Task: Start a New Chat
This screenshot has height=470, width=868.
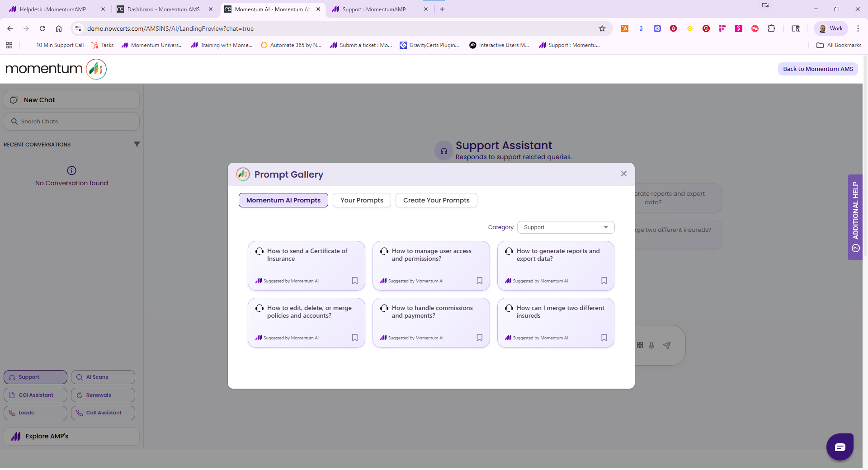Action: click(71, 100)
